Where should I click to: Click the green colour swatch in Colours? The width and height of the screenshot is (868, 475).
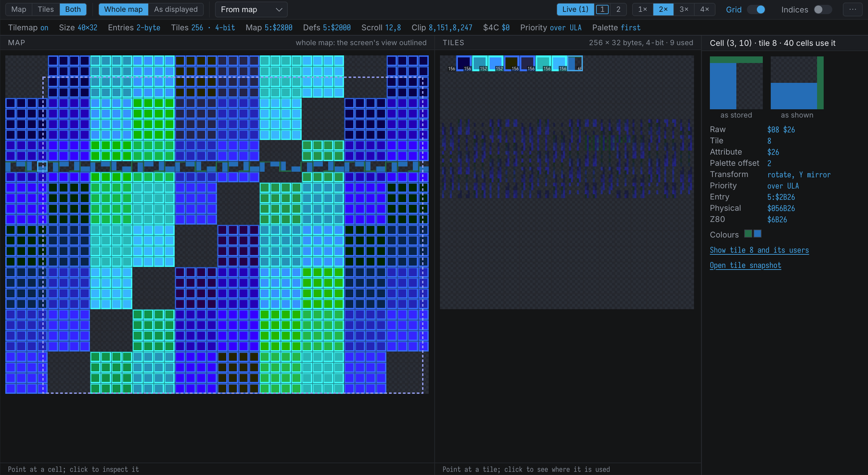(748, 234)
